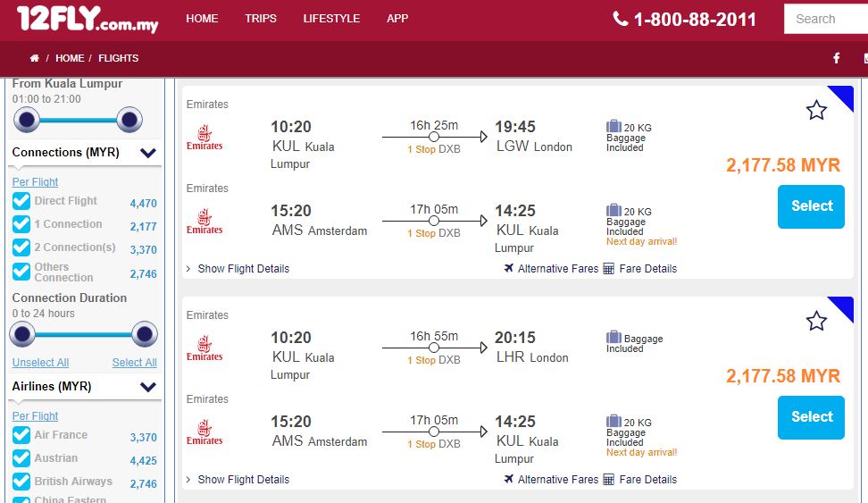The width and height of the screenshot is (868, 503).
Task: Expand Show Flight Details for first flight
Action: [x=238, y=268]
